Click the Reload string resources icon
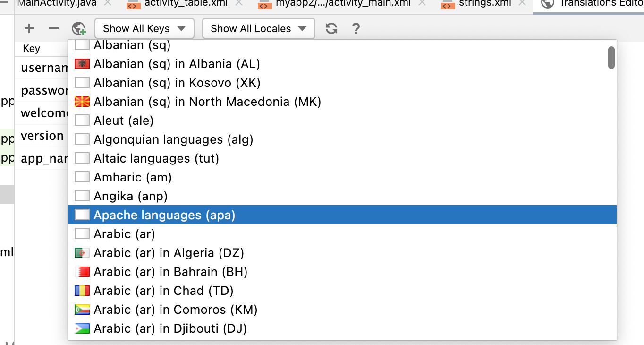Image resolution: width=644 pixels, height=345 pixels. pyautogui.click(x=331, y=28)
